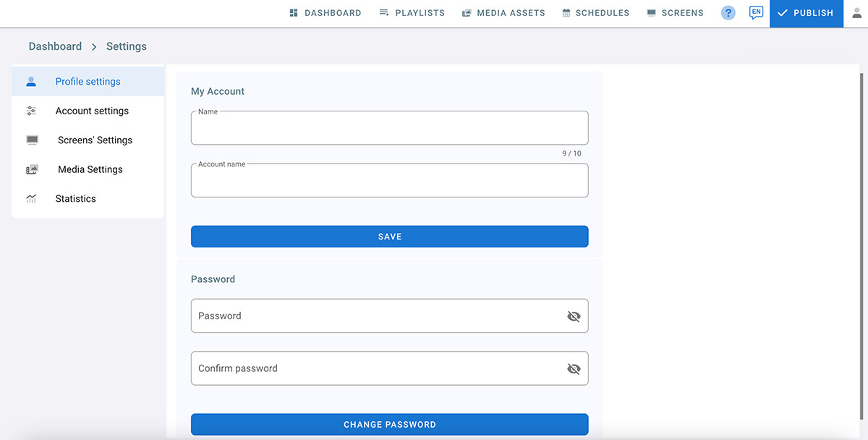This screenshot has height=440, width=868.
Task: Select Account settings in the sidebar
Action: pos(92,110)
